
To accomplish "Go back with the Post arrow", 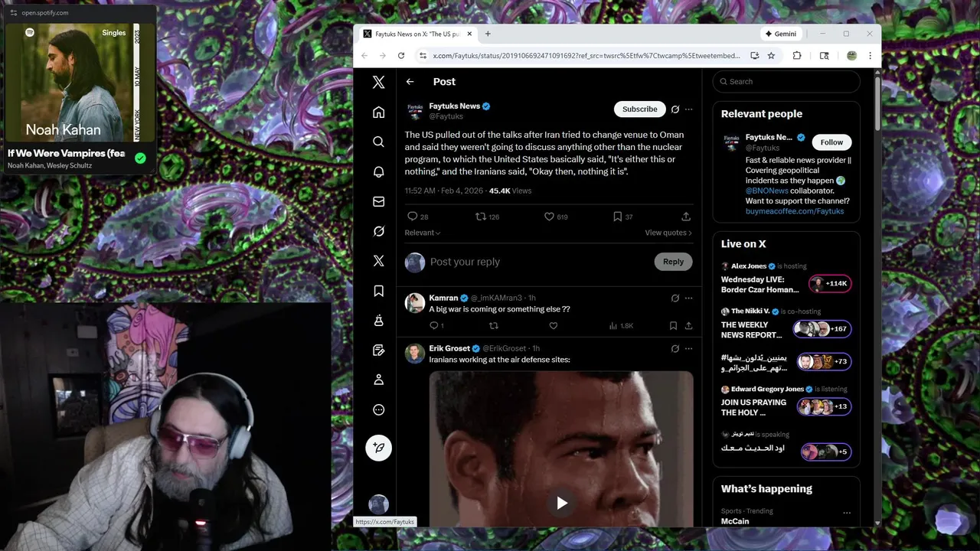I will (x=410, y=82).
